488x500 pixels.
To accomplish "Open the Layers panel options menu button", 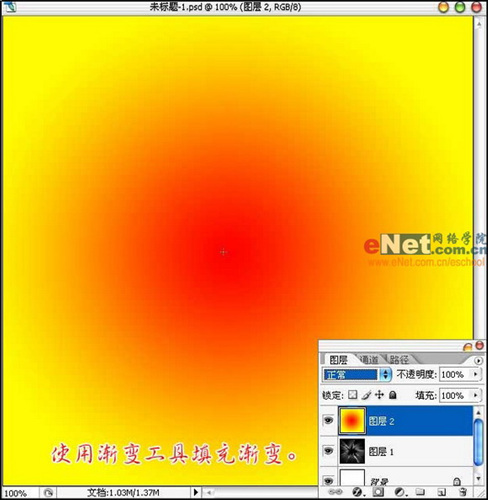I will point(478,360).
